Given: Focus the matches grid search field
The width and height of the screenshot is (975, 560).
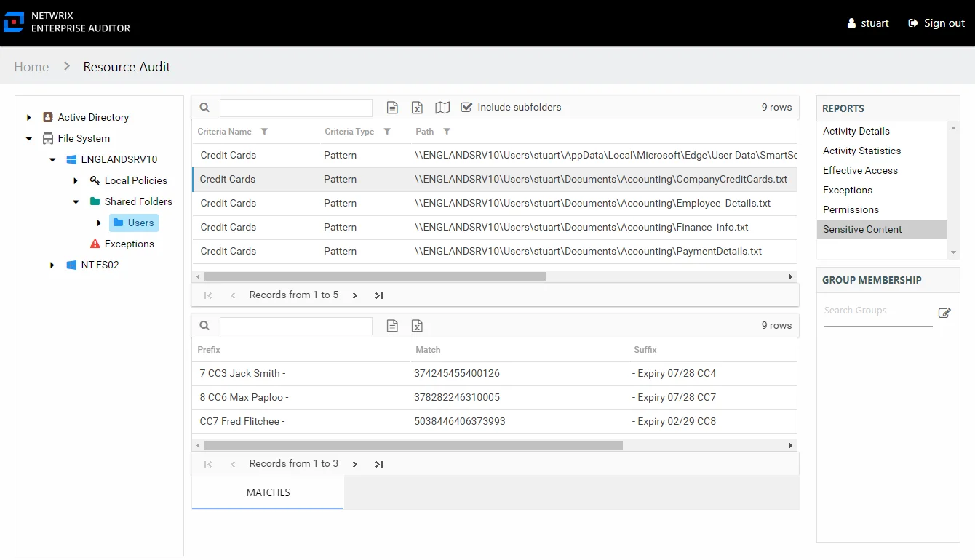Looking at the screenshot, I should pos(296,326).
